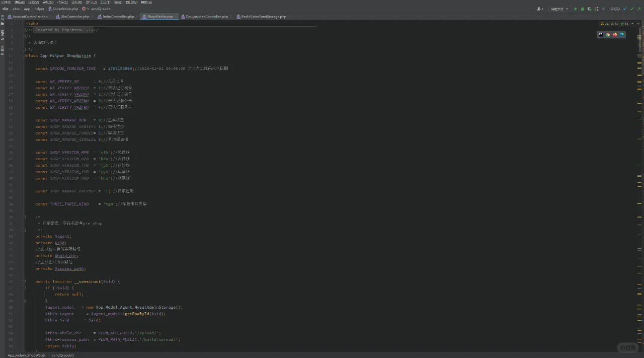Close the ShopWeixin.php tab
The width and height of the screenshot is (644, 358).
point(176,17)
